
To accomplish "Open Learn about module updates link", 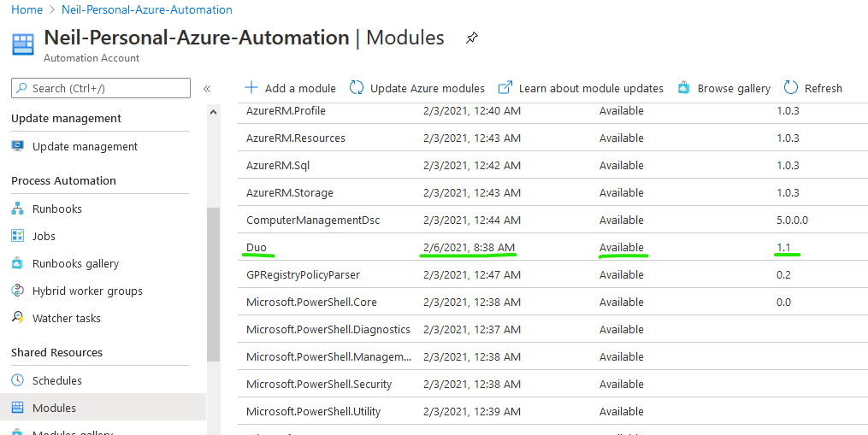I will [x=581, y=88].
